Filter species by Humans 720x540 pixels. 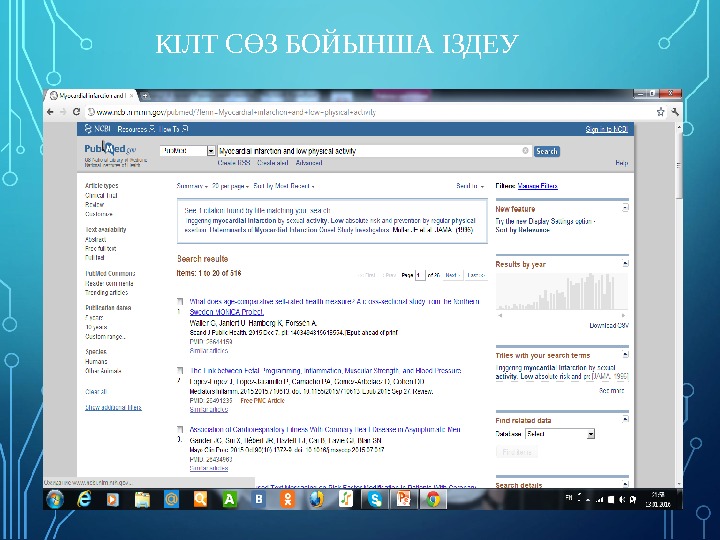tap(96, 361)
